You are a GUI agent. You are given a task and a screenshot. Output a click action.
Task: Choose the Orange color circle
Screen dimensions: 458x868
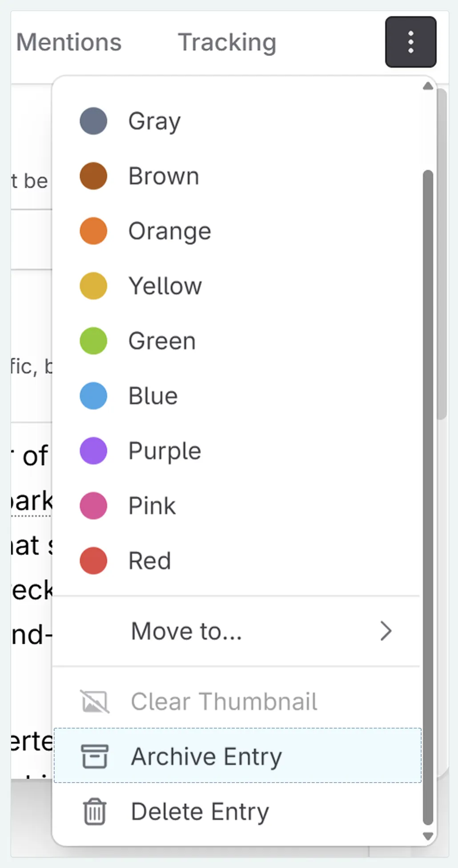click(x=93, y=231)
